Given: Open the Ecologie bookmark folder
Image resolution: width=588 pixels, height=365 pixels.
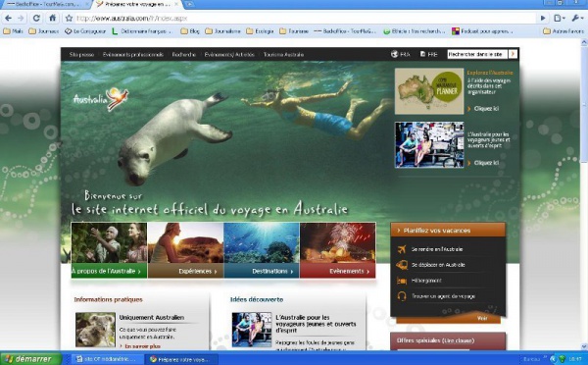Looking at the screenshot, I should (x=260, y=31).
